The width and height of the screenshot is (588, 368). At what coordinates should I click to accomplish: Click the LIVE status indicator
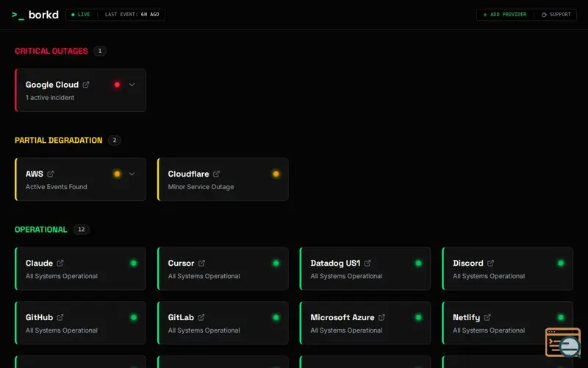81,15
